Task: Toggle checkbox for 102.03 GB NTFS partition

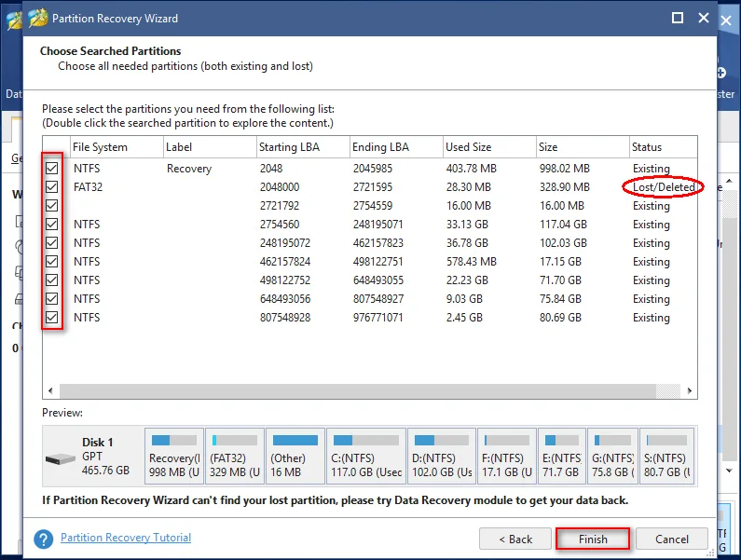Action: pyautogui.click(x=52, y=243)
